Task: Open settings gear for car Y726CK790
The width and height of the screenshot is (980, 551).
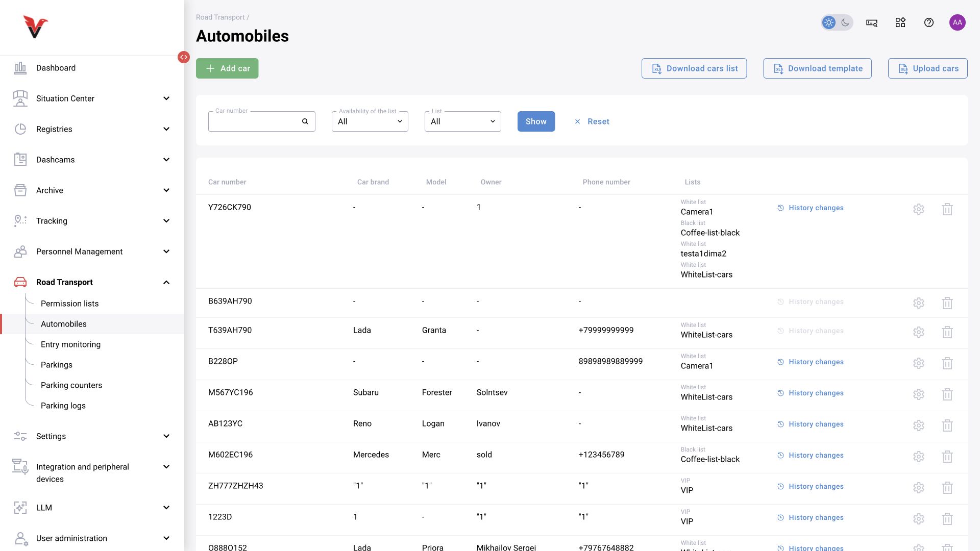Action: click(x=919, y=209)
